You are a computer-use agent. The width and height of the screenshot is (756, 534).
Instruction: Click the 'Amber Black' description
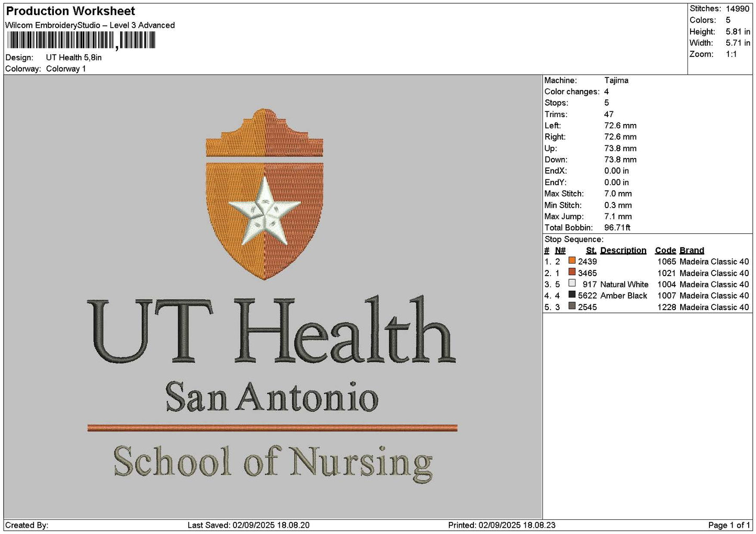[x=624, y=296]
